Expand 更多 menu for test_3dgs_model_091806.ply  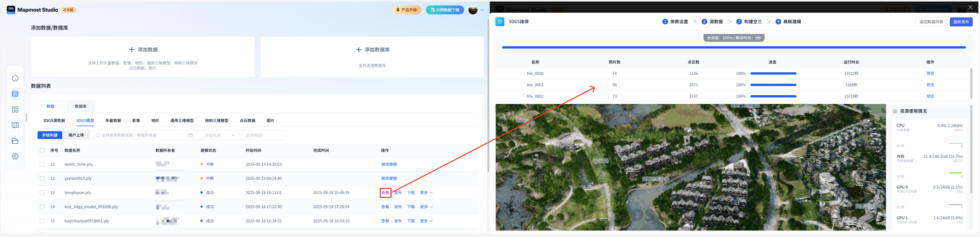(426, 207)
